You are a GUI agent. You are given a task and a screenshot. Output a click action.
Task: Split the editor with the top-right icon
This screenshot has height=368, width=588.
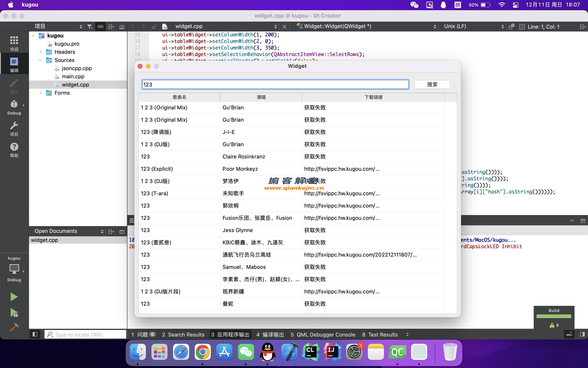click(583, 27)
